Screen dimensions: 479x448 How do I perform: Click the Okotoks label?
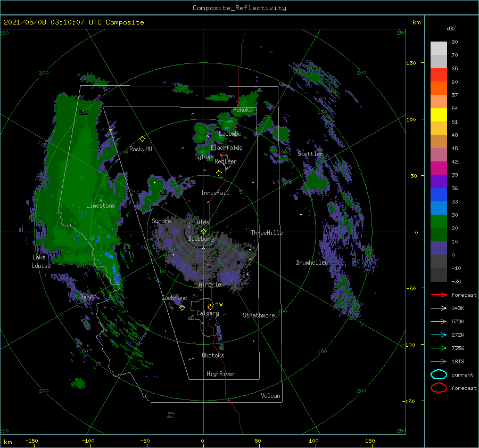[213, 355]
